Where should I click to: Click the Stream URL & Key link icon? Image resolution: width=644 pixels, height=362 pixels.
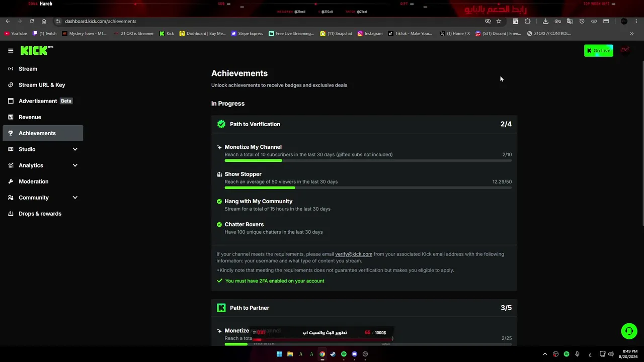[11, 85]
